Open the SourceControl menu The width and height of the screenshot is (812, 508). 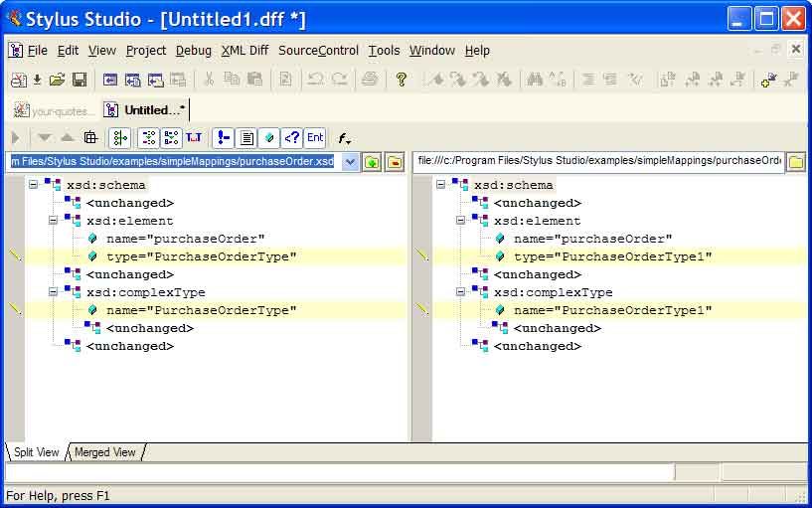318,51
